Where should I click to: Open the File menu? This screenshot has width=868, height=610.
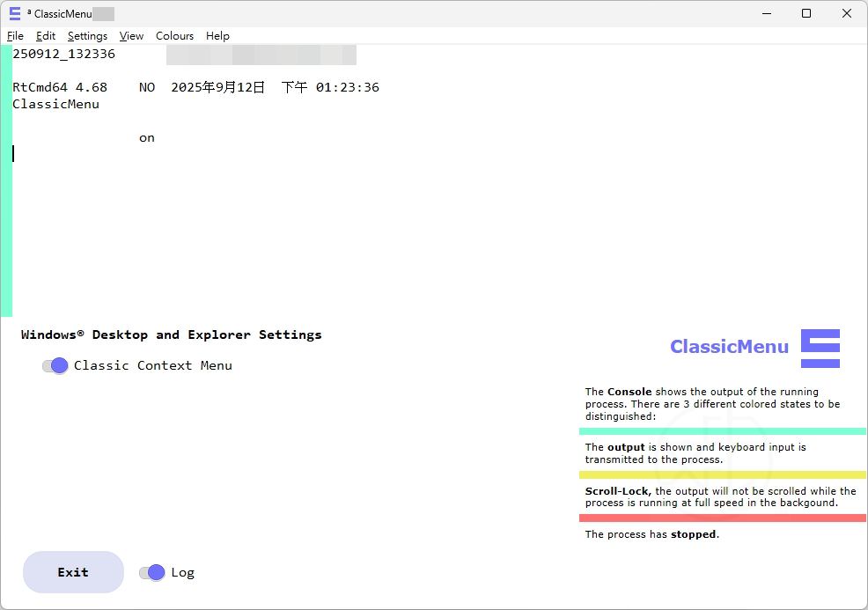click(x=15, y=36)
